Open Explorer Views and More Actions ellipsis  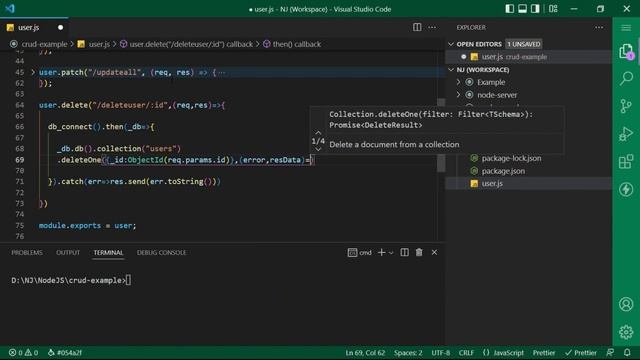coord(599,27)
